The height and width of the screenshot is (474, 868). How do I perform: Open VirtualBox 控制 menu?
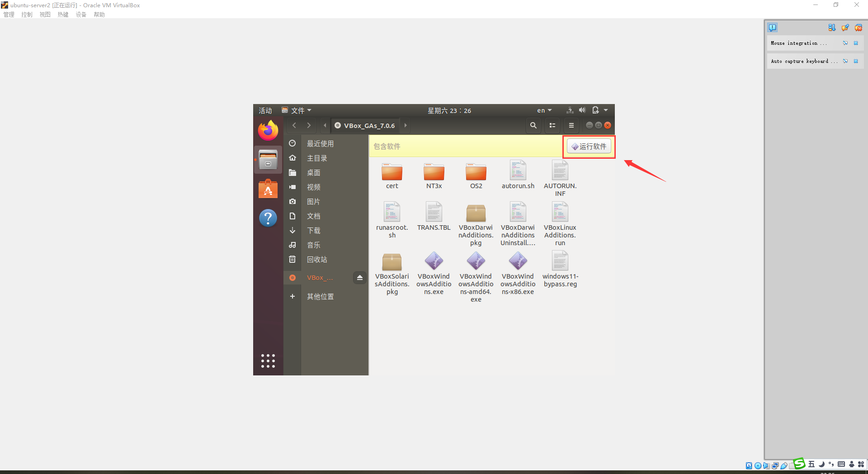27,14
